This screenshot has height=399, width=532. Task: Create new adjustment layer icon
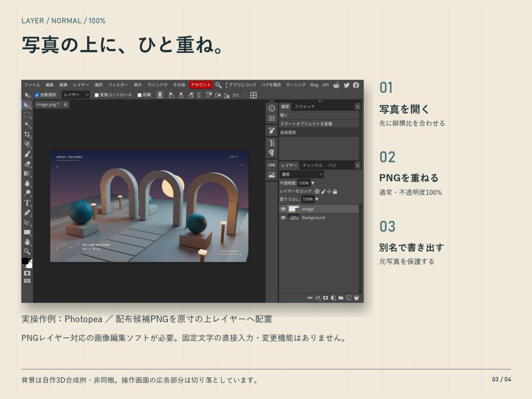click(333, 298)
